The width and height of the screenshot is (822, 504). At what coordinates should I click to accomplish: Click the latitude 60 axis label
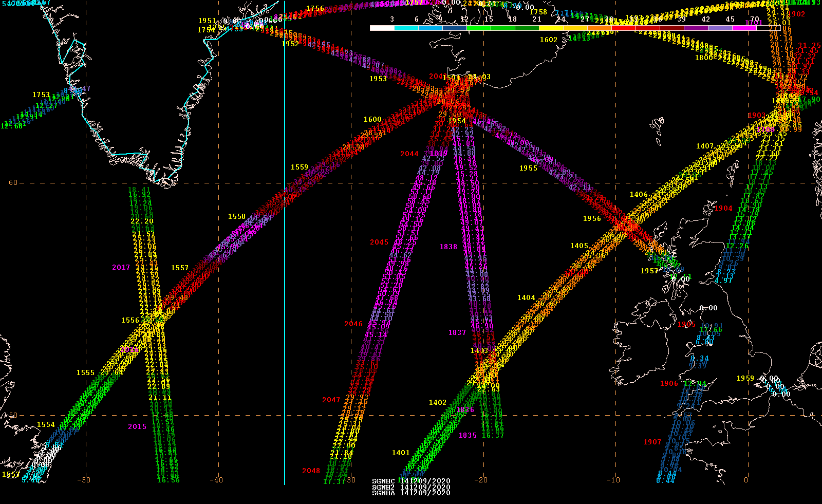click(x=13, y=182)
